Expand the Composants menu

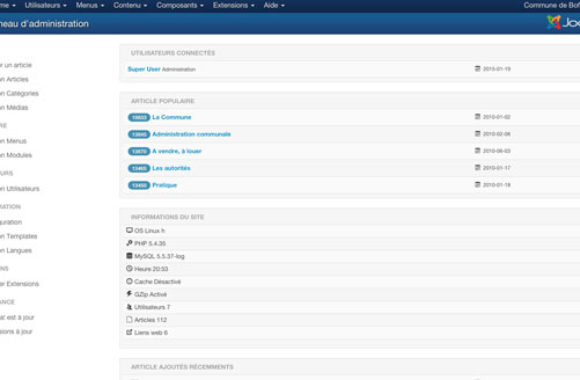click(x=180, y=6)
